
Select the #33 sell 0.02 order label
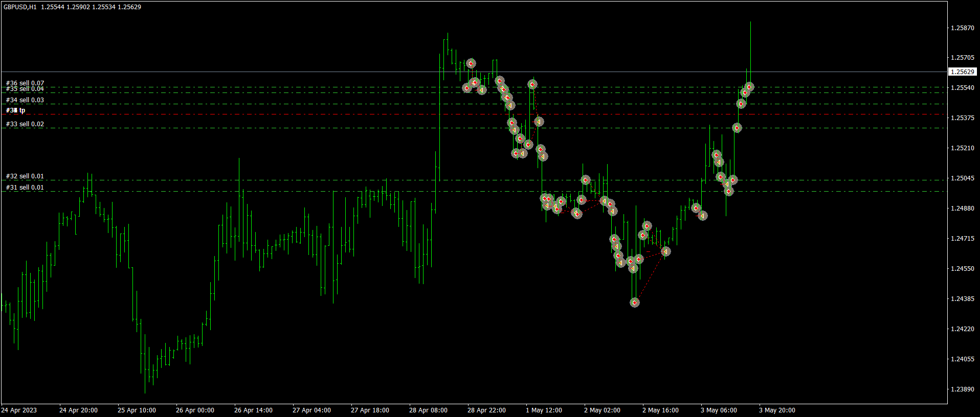25,124
